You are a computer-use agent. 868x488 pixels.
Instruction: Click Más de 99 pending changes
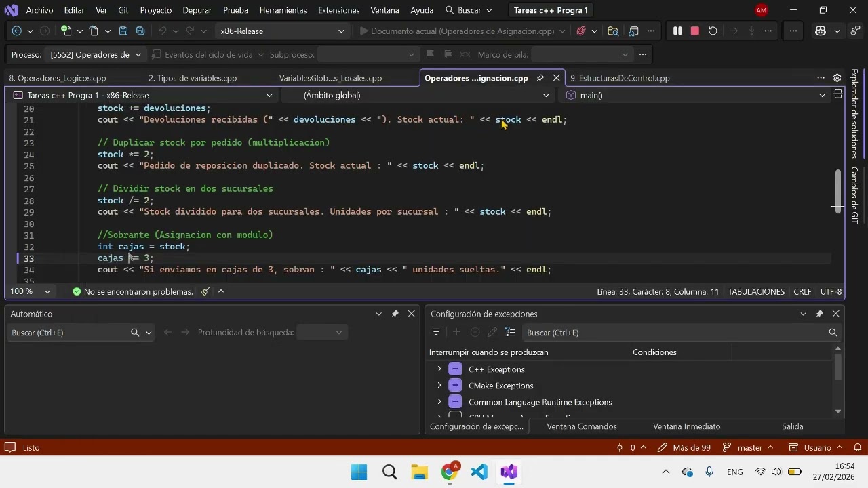(x=684, y=447)
